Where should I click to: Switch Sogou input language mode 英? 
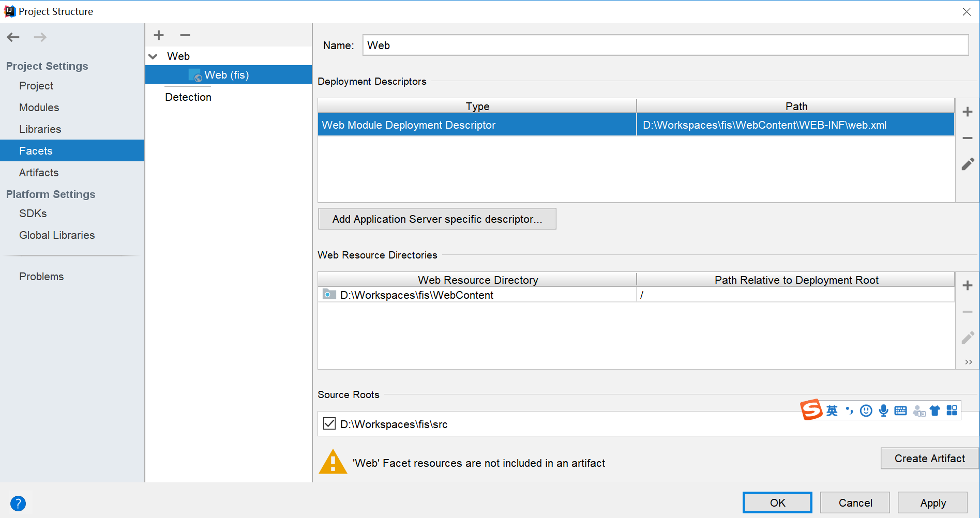coord(832,410)
